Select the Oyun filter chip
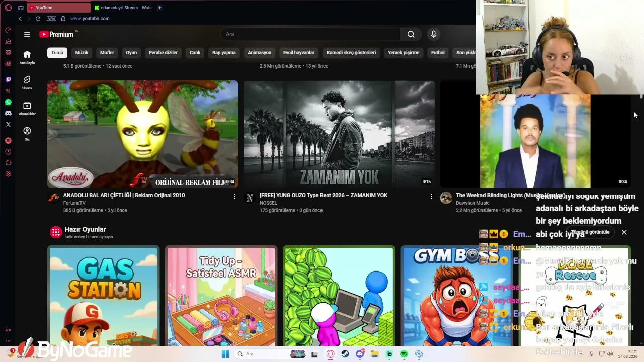644x362 pixels. coord(131,53)
